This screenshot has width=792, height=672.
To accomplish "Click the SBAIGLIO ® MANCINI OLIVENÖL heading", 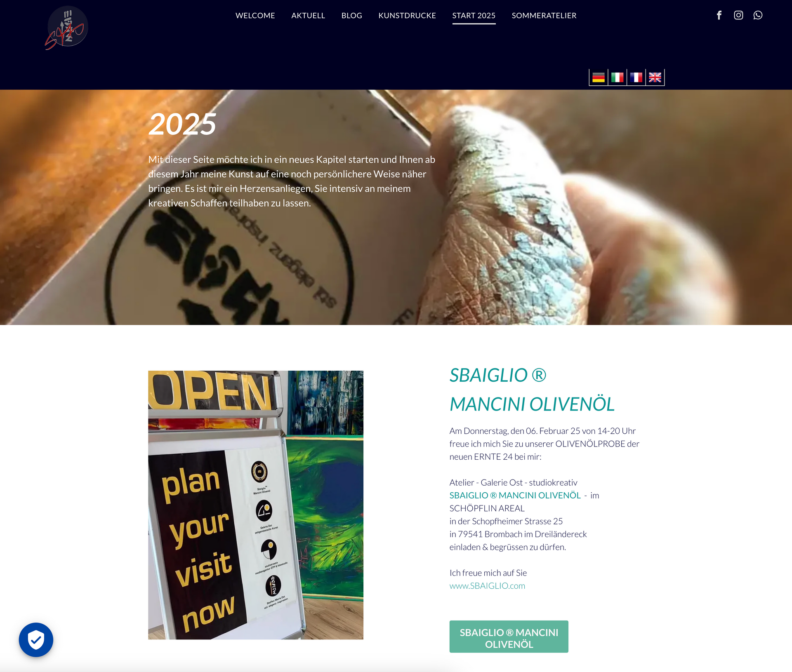I will 532,390.
